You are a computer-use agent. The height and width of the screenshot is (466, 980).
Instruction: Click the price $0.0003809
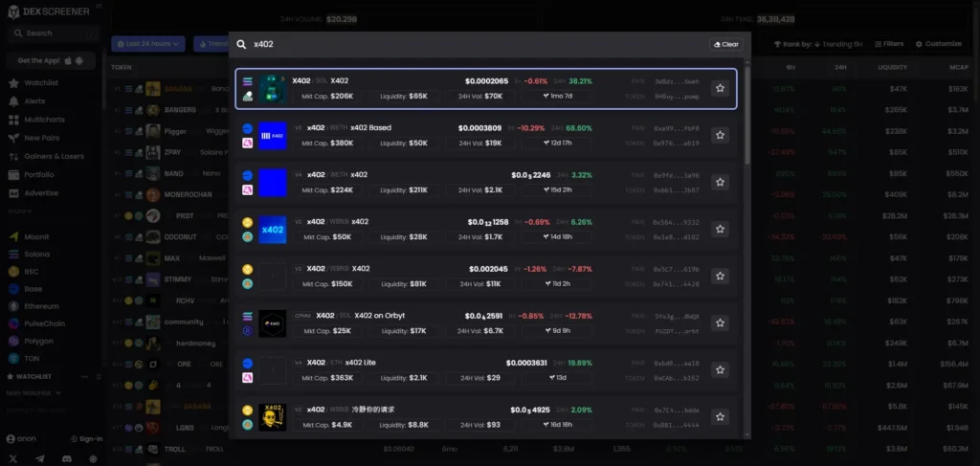tap(480, 128)
